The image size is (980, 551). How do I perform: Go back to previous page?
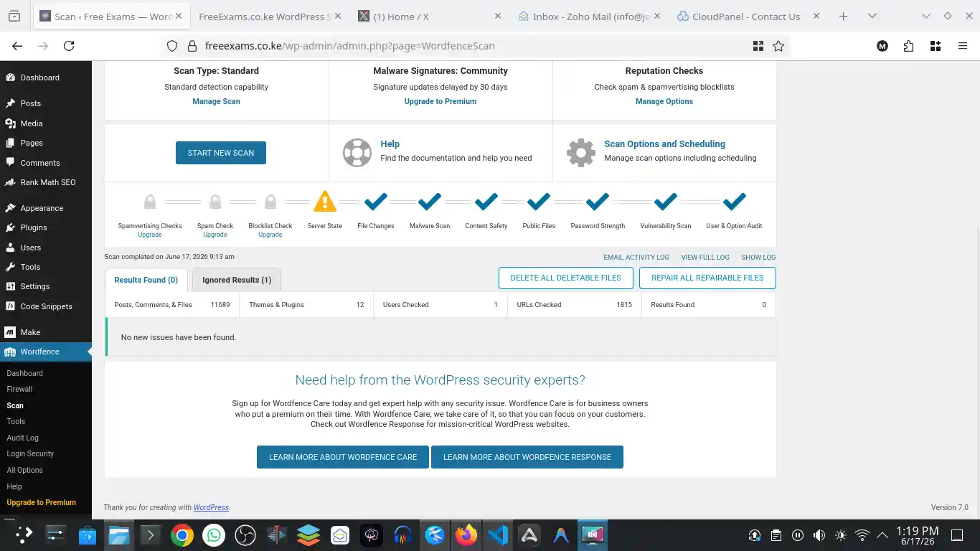pyautogui.click(x=17, y=46)
